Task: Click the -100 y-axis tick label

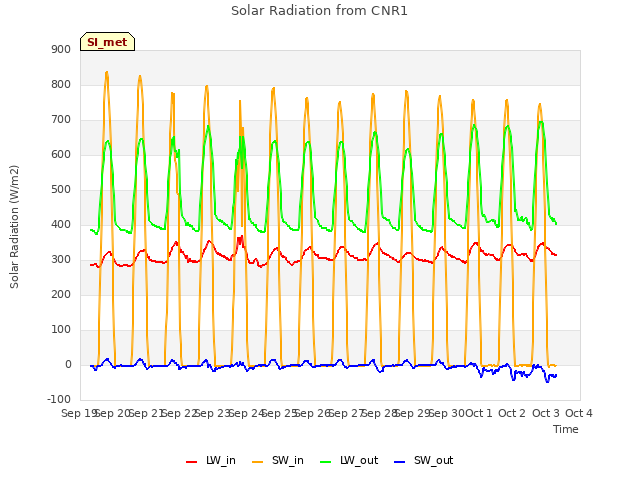Action: pos(59,399)
